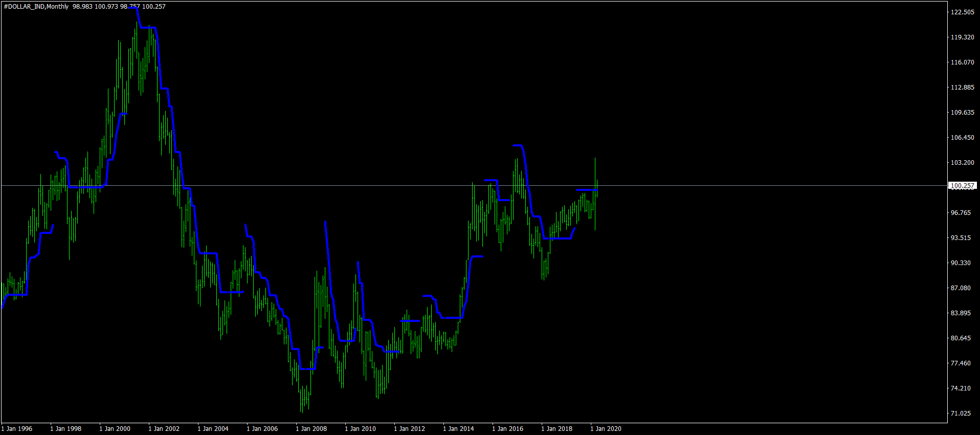Select the 1 Jan 1998 date label
The width and height of the screenshot is (980, 435).
[65, 429]
